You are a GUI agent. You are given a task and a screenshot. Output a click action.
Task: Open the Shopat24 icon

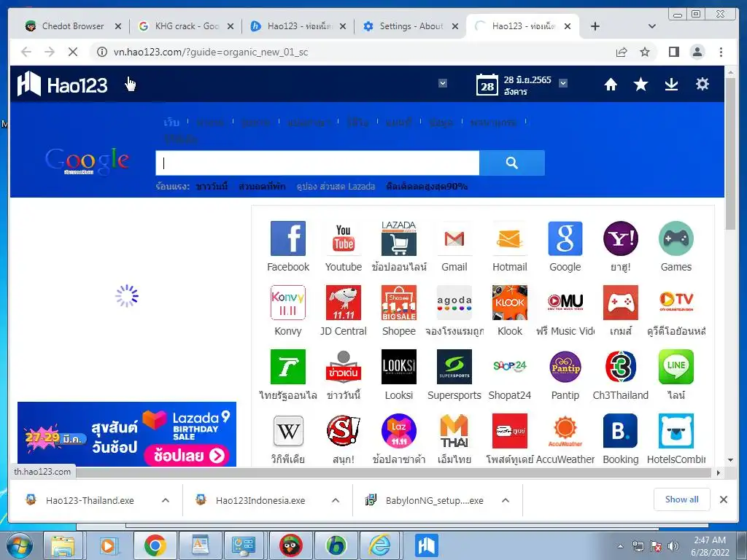pyautogui.click(x=509, y=367)
